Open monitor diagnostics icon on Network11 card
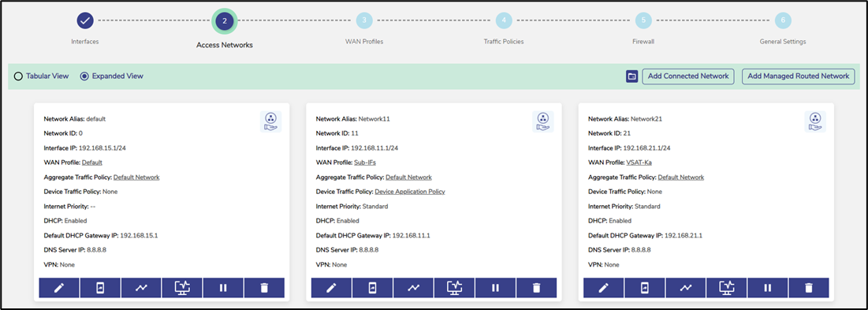 454,288
